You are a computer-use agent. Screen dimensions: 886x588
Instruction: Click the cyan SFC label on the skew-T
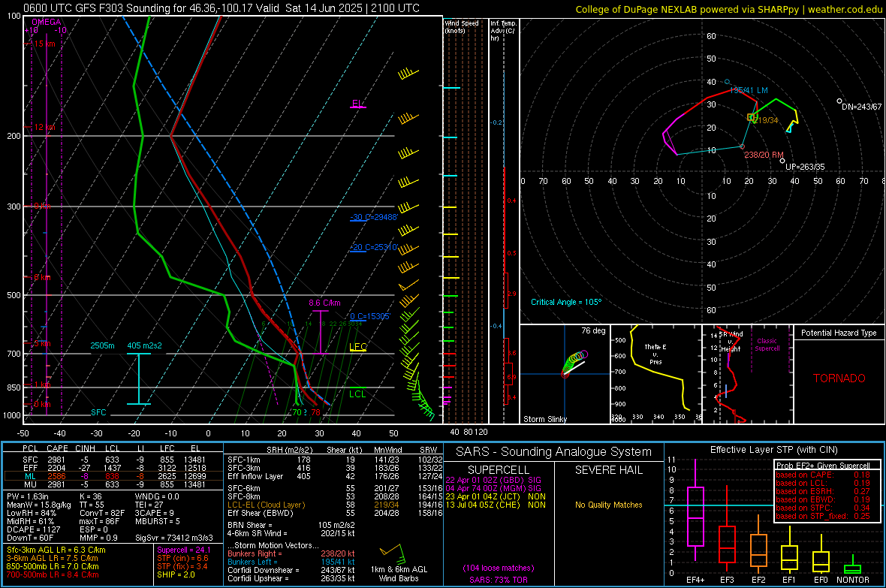coord(98,412)
